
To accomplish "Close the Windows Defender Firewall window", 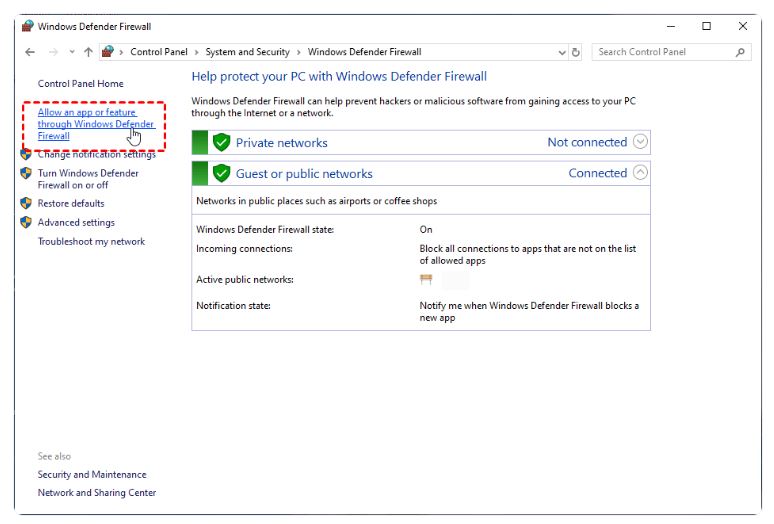I will tap(742, 26).
